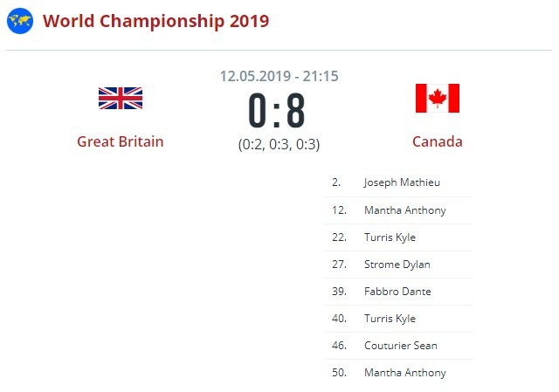
Task: Select goal scorer Strome Dylan
Action: (397, 265)
